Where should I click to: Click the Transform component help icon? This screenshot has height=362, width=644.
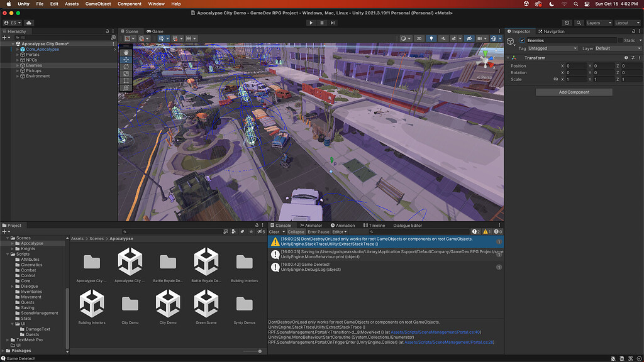point(626,58)
